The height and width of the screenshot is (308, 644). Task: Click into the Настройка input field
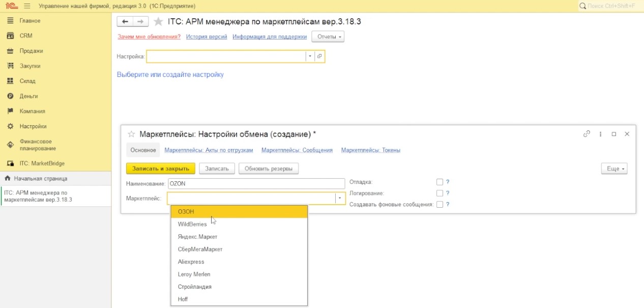click(x=226, y=57)
